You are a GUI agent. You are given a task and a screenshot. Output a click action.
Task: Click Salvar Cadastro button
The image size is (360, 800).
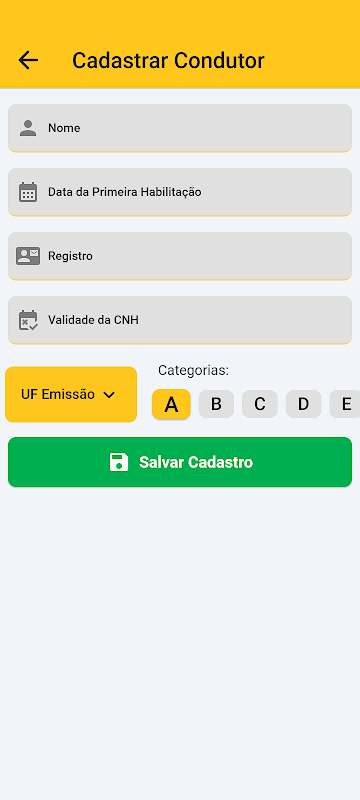(180, 462)
